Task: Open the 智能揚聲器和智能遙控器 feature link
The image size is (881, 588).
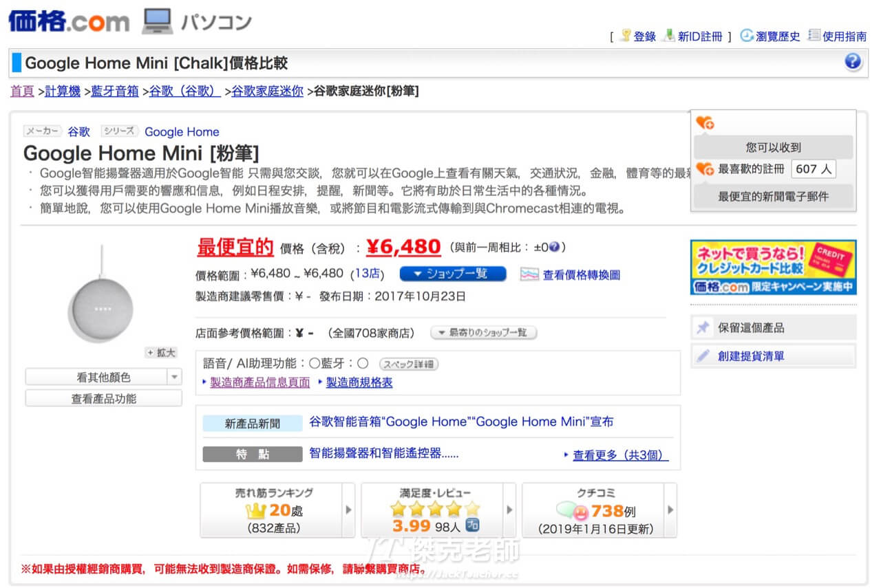Action: (384, 453)
